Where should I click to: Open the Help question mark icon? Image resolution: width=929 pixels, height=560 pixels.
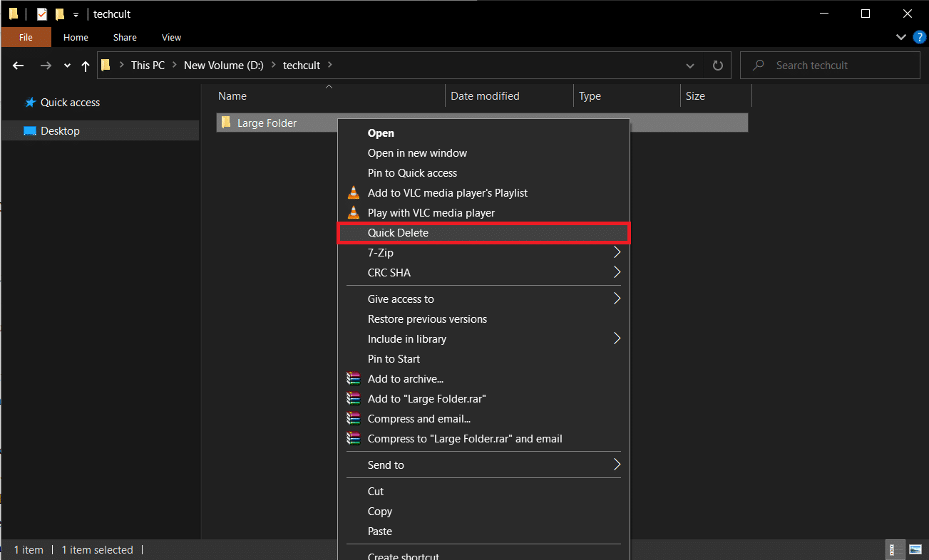tap(919, 37)
